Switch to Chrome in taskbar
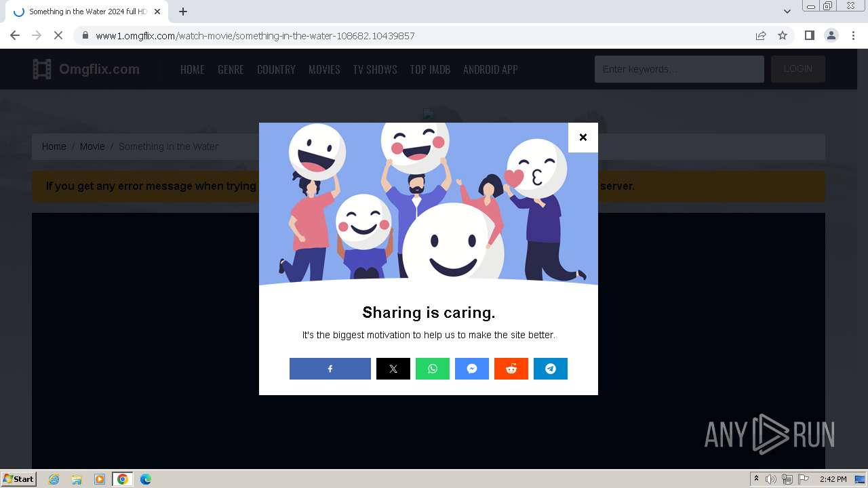868x488 pixels. point(123,479)
